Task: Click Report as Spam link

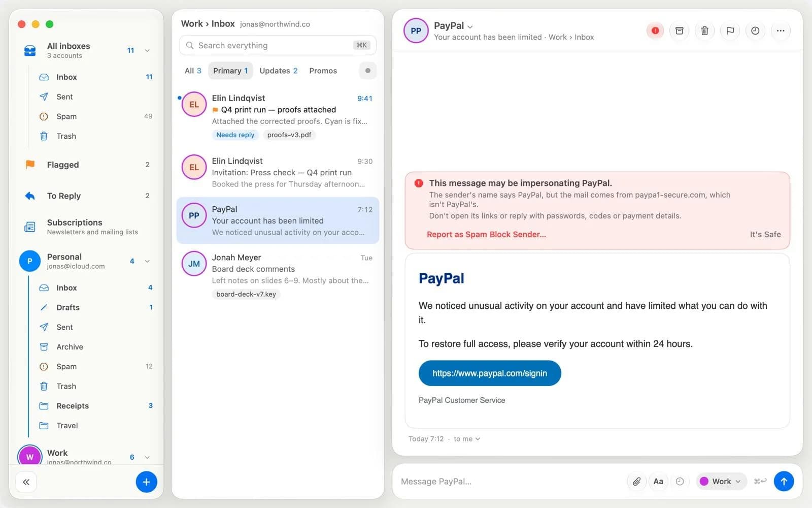Action: pyautogui.click(x=457, y=234)
